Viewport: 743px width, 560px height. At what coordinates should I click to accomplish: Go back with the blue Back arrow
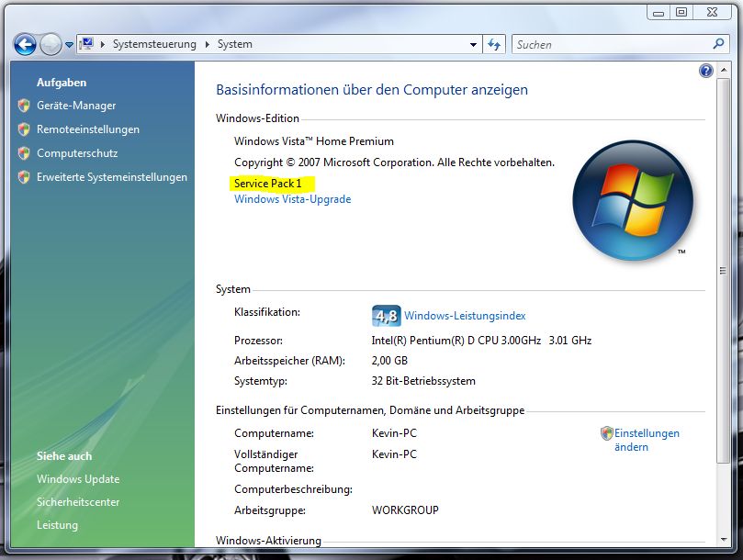pyautogui.click(x=25, y=45)
